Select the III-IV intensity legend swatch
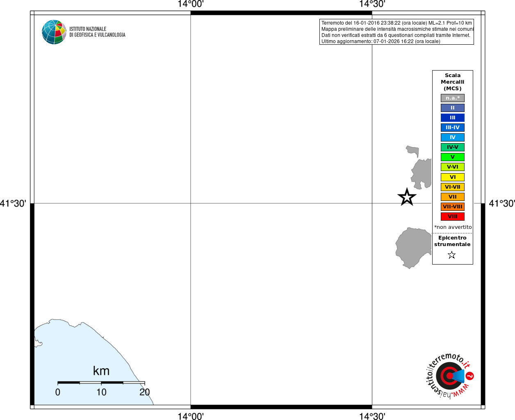Image resolution: width=515 pixels, height=420 pixels. pyautogui.click(x=453, y=128)
